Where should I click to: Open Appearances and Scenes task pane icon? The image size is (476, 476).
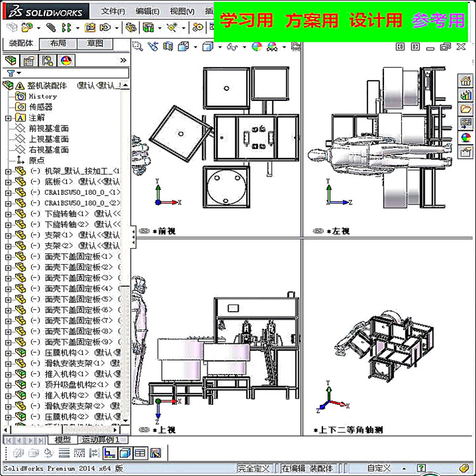(x=465, y=137)
